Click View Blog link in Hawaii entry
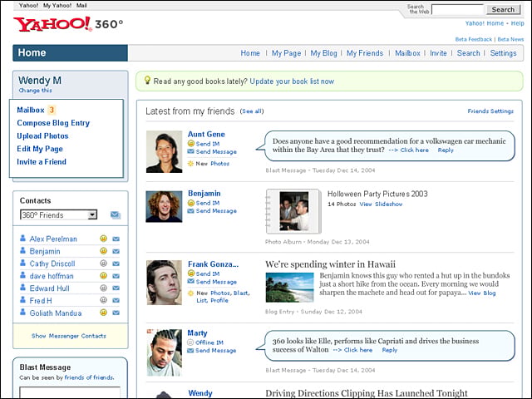 click(x=482, y=293)
